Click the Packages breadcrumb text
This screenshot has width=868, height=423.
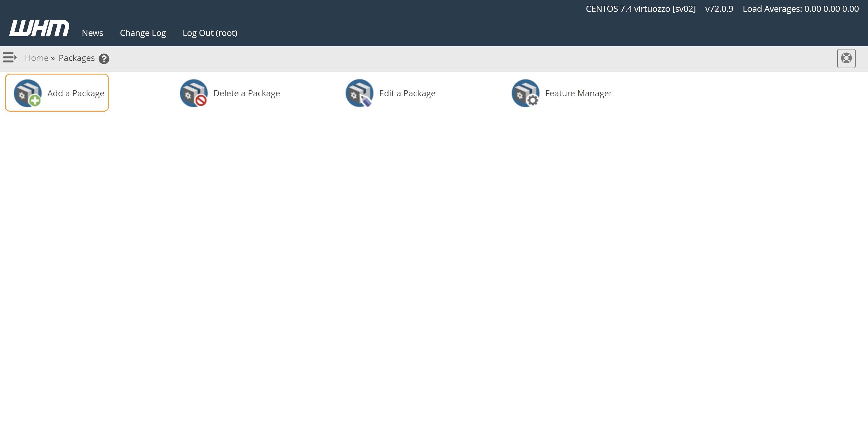pyautogui.click(x=77, y=58)
